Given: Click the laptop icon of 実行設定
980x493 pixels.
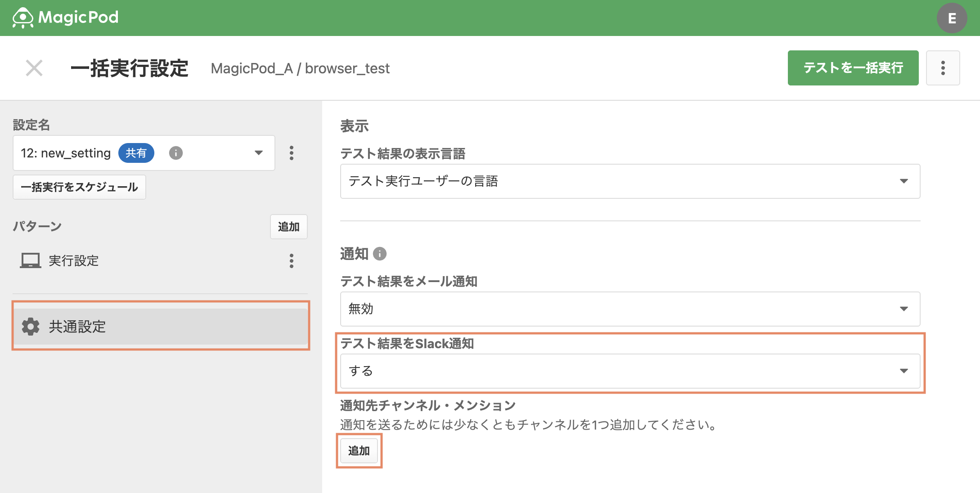Looking at the screenshot, I should (x=30, y=261).
